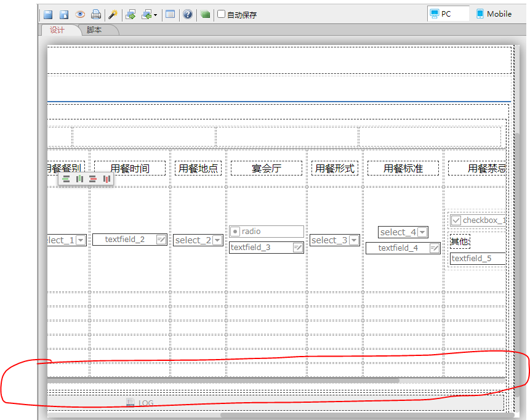Screen dimensions: 530x420
Task: Switch to PC view mode
Action: (446, 14)
